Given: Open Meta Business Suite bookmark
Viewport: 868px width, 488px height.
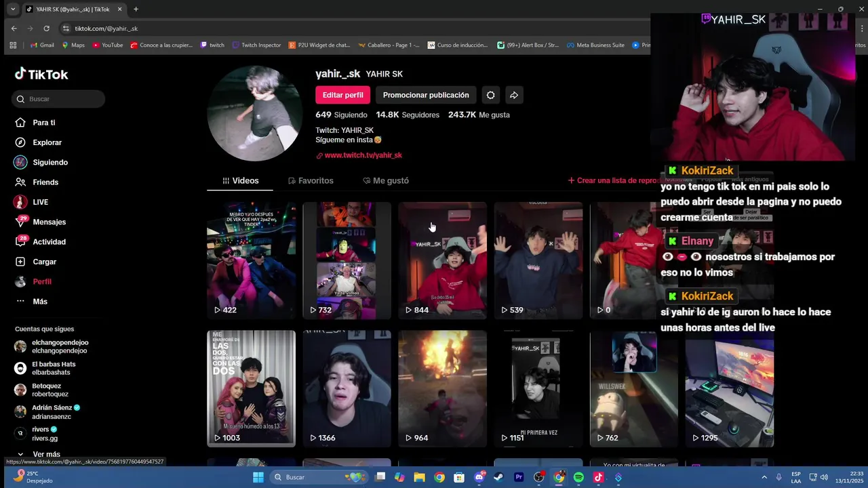Looking at the screenshot, I should tap(595, 45).
